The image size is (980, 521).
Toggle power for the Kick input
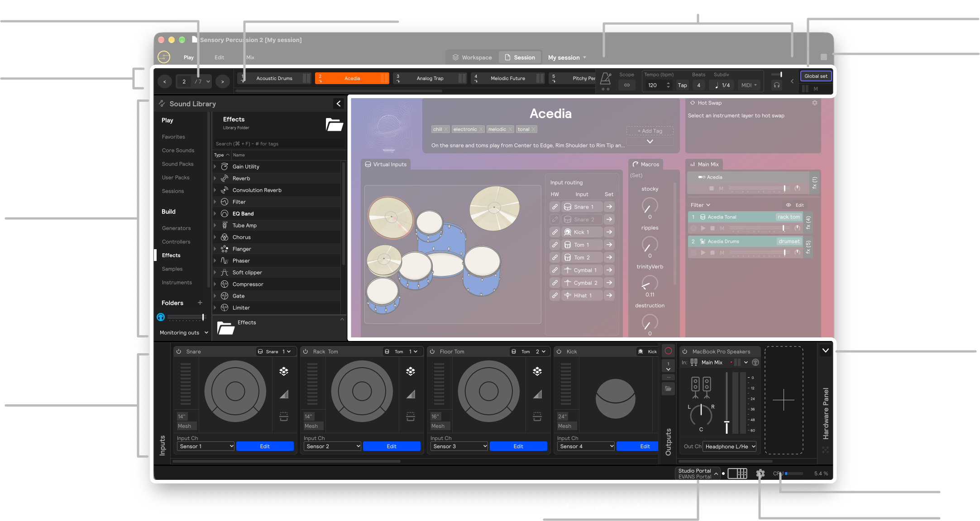pos(559,351)
